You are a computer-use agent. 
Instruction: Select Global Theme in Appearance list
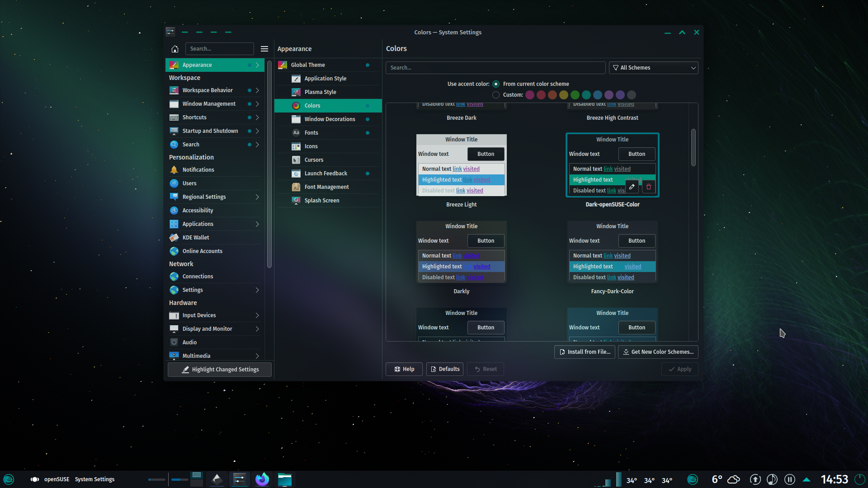(328, 65)
